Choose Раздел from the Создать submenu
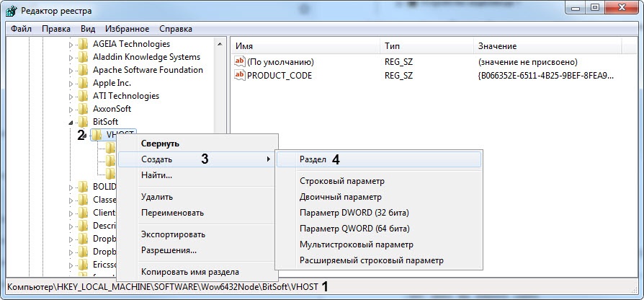Screen dimensions: 644x300 (313, 159)
